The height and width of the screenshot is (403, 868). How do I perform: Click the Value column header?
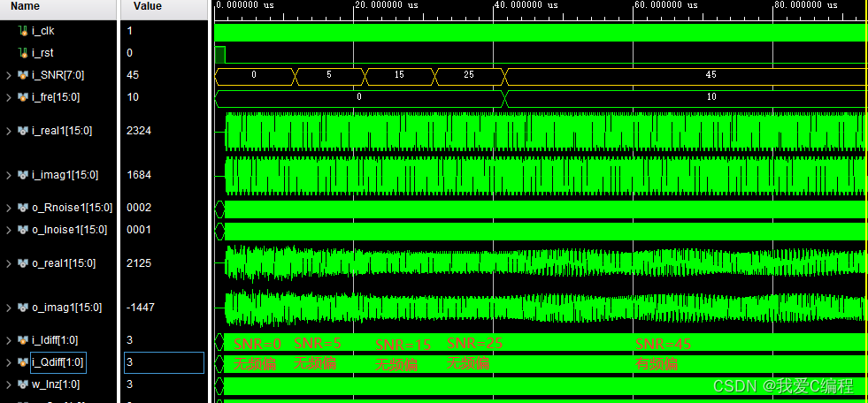pyautogui.click(x=147, y=6)
